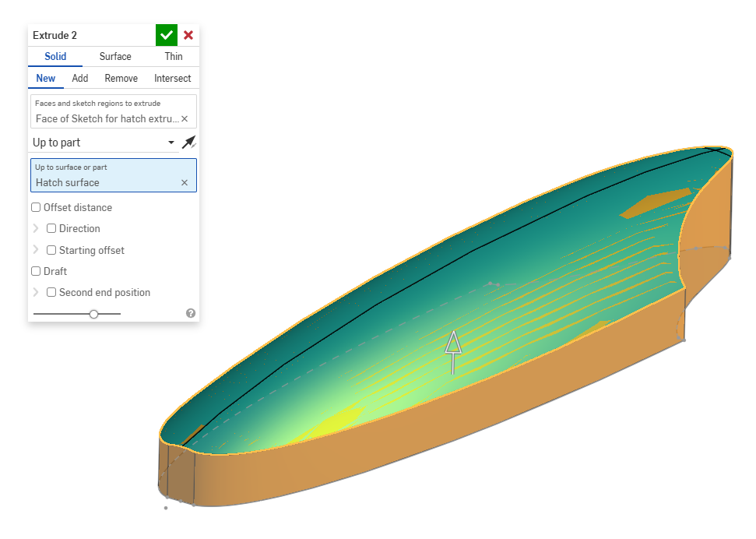
Task: Expand the Second end position chevron
Action: (x=36, y=292)
